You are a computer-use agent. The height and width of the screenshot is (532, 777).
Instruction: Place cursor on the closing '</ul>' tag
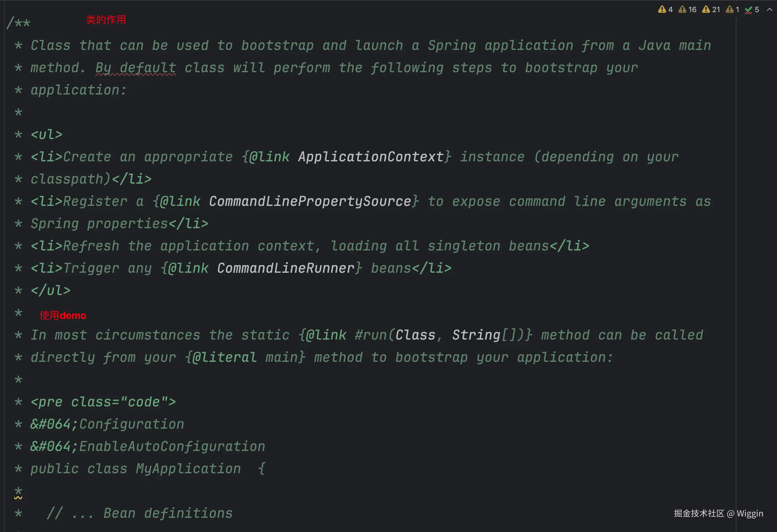pos(50,290)
